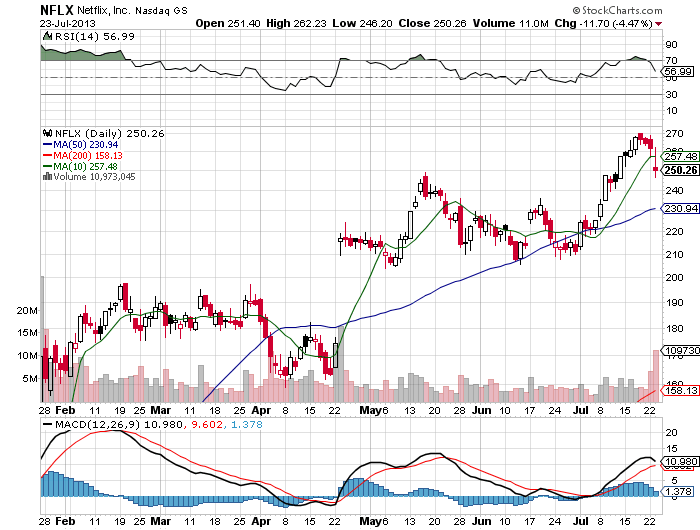The width and height of the screenshot is (700, 530).
Task: Click the 'Chg -11.70 (-4.47%)' header value
Action: coord(604,23)
